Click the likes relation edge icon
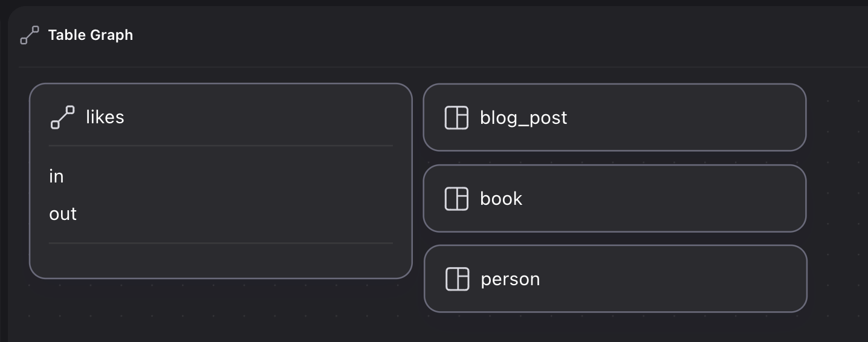Screen dimensions: 868x342 tap(62, 117)
